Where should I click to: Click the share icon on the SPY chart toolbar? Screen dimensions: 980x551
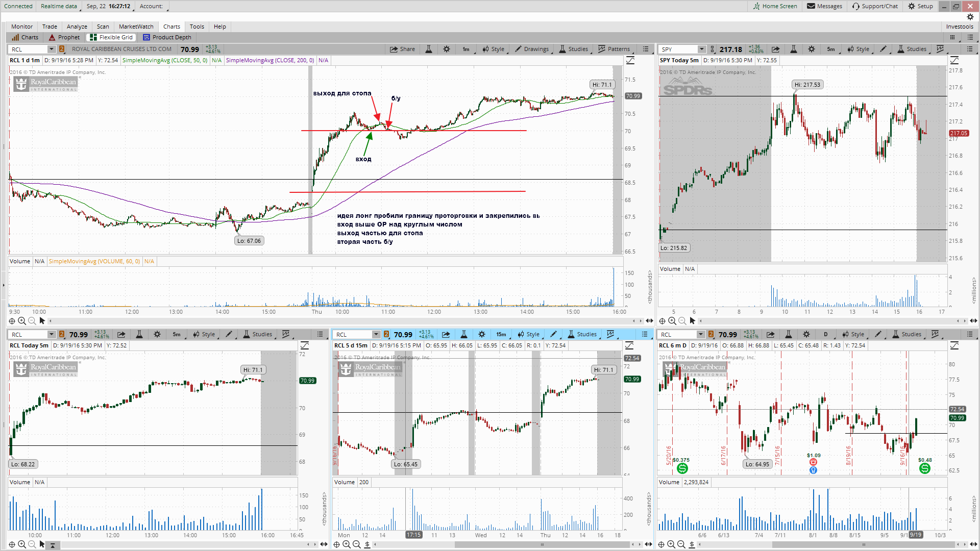pyautogui.click(x=775, y=49)
